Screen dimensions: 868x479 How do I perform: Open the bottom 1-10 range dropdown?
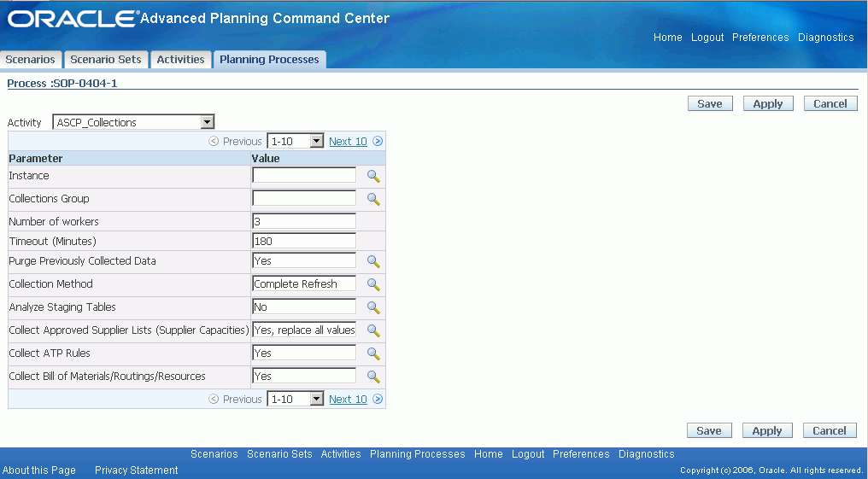click(295, 399)
